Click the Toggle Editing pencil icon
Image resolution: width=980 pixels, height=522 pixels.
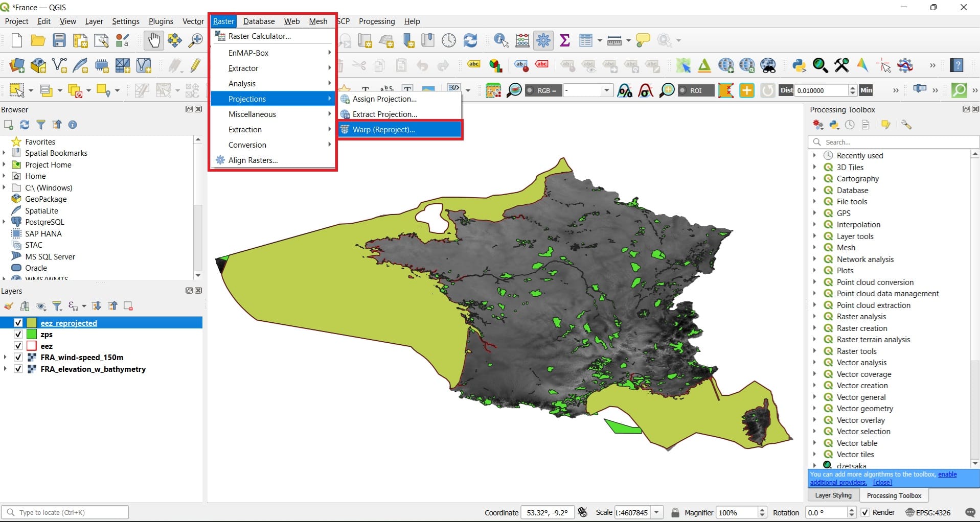(196, 65)
